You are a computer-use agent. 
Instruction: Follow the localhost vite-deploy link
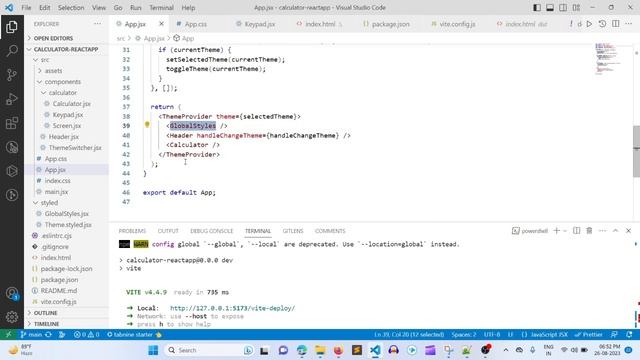click(x=232, y=308)
